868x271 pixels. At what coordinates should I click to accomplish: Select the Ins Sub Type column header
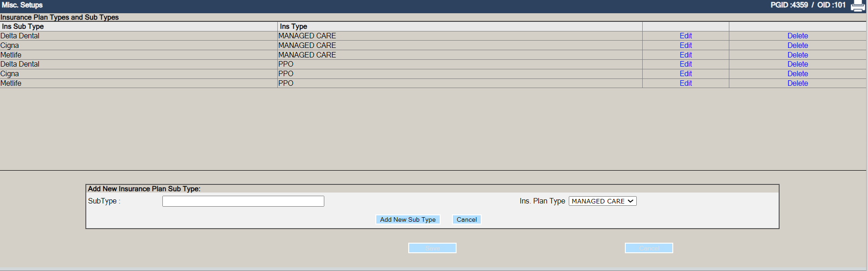tap(139, 26)
